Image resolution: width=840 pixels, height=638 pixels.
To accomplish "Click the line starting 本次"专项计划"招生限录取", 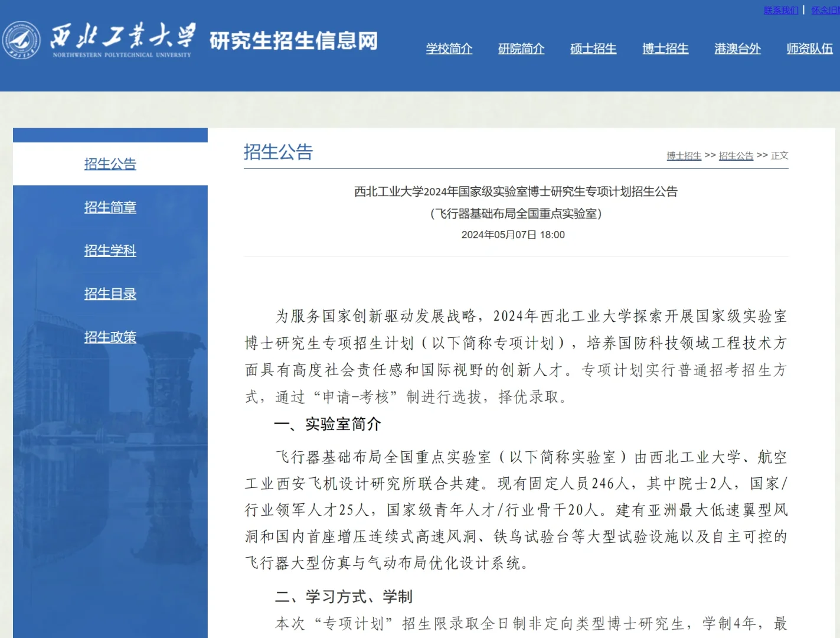I will [531, 623].
